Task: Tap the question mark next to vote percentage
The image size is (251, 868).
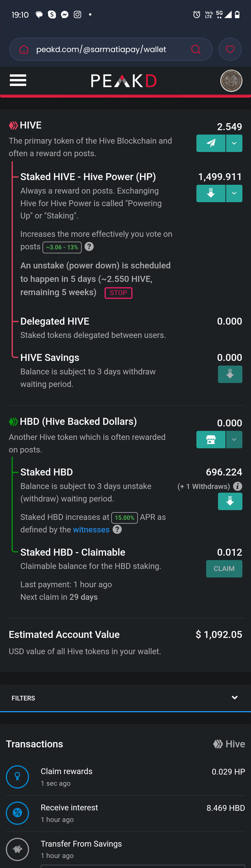Action: tap(89, 247)
